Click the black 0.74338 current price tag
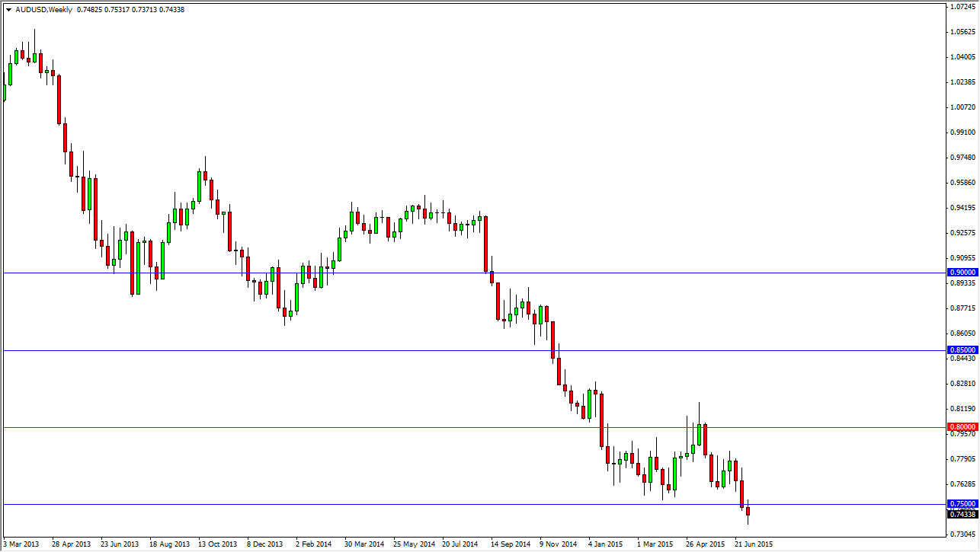 (x=961, y=515)
